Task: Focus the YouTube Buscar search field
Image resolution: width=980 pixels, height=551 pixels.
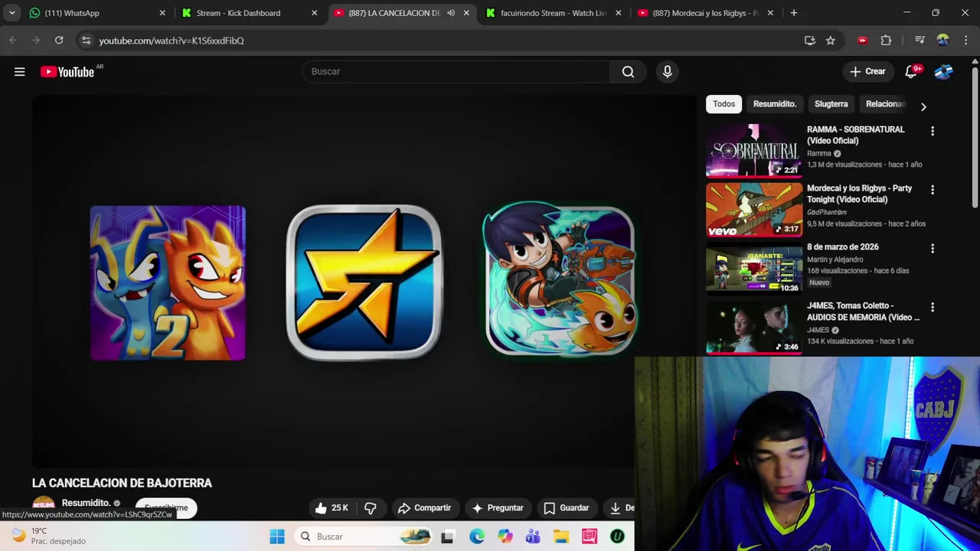Action: click(456, 71)
